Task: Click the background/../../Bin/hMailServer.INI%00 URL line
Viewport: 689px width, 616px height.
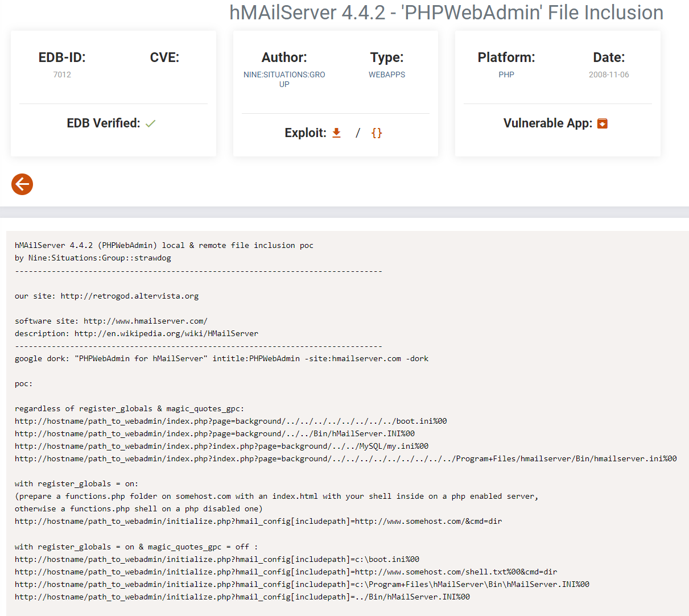Action: (214, 433)
